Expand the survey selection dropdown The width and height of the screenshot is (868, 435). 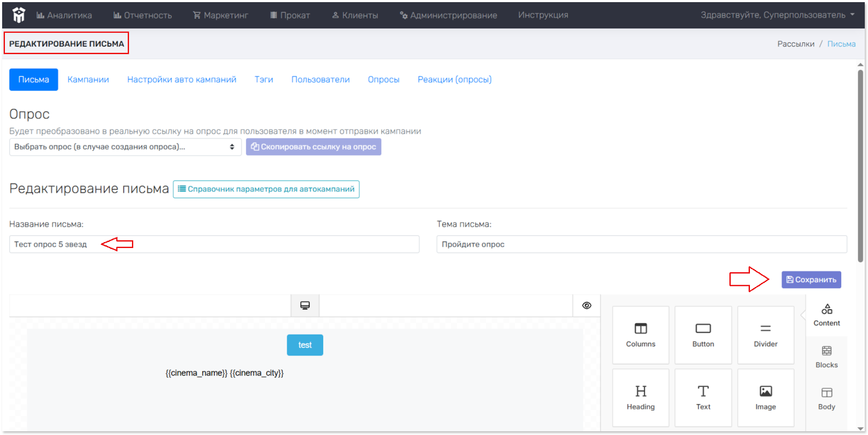point(125,147)
